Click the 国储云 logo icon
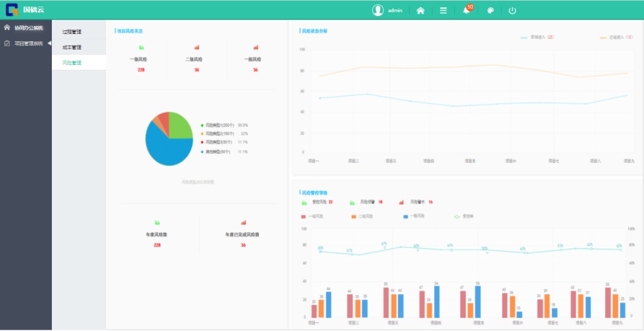 pos(12,10)
